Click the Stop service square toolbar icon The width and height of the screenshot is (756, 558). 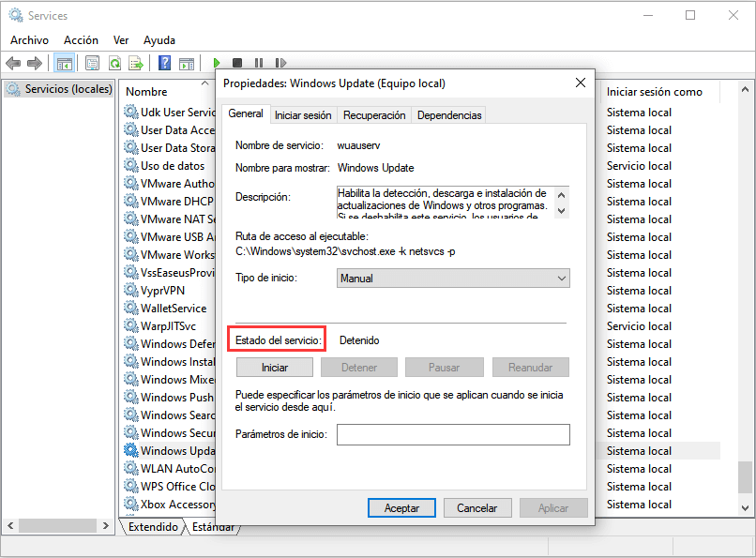pos(237,63)
